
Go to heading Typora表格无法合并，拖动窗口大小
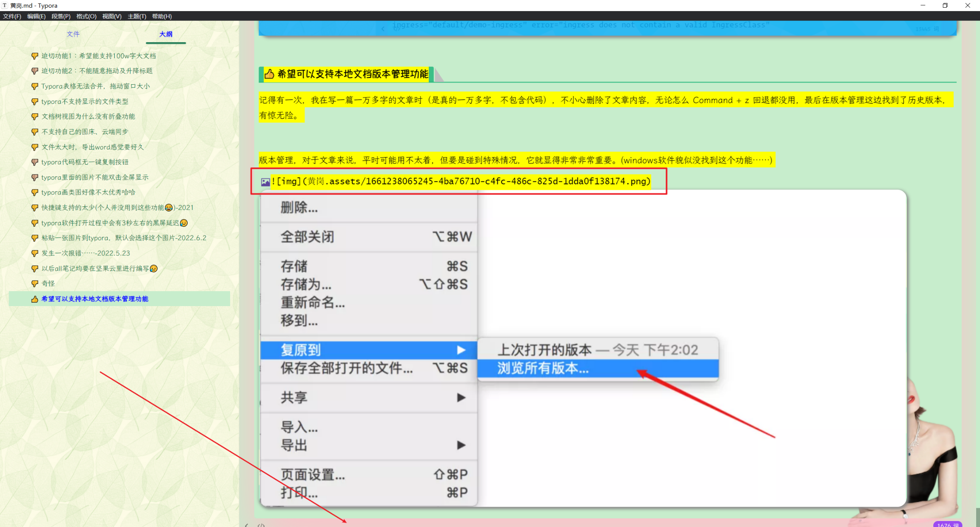point(95,86)
